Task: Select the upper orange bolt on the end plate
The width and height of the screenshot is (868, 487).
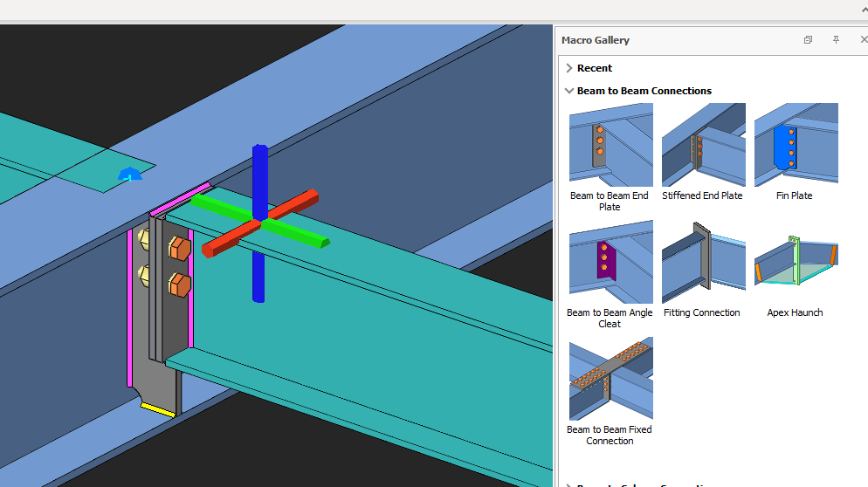Action: [178, 248]
